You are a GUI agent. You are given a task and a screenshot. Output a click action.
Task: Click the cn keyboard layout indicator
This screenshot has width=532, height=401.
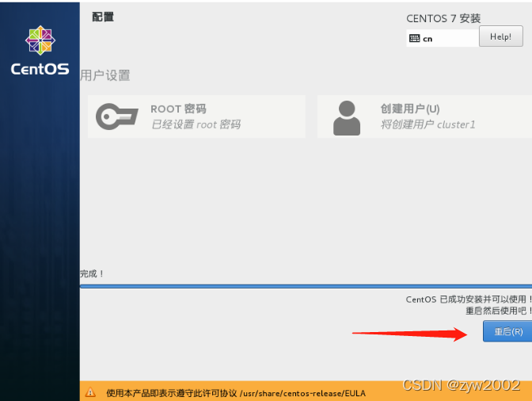tap(443, 38)
